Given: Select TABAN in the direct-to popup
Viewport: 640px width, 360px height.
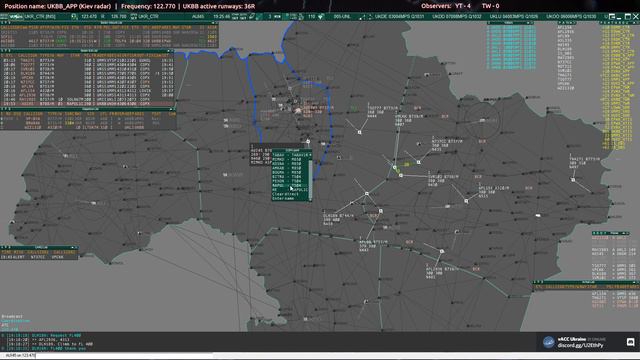Looking at the screenshot, I should 290,155.
